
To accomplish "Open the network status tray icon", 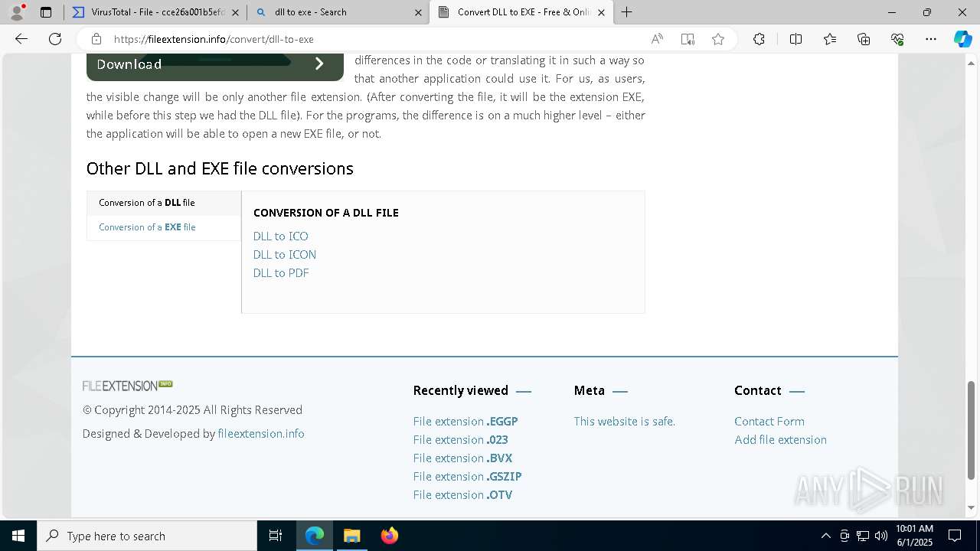I will coord(863,536).
